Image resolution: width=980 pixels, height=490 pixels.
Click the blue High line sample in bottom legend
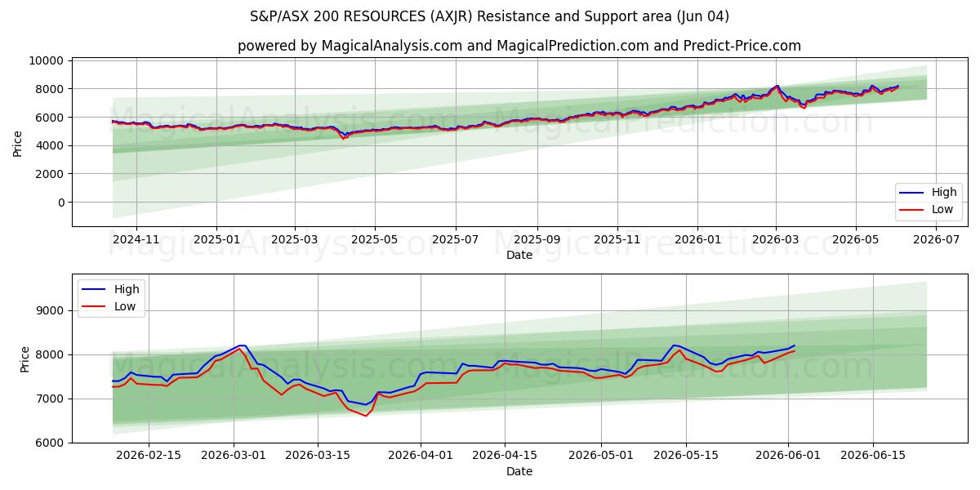[x=96, y=290]
